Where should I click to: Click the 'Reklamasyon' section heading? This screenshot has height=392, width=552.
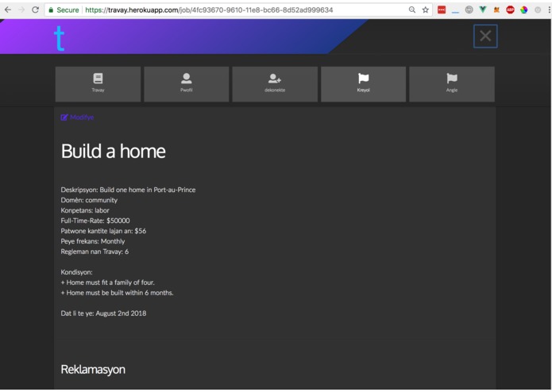(x=93, y=370)
